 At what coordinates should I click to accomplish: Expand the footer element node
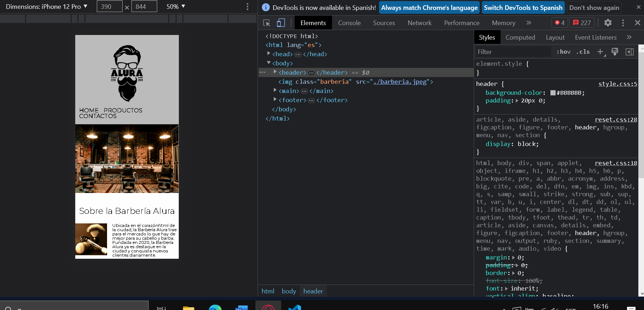point(275,100)
